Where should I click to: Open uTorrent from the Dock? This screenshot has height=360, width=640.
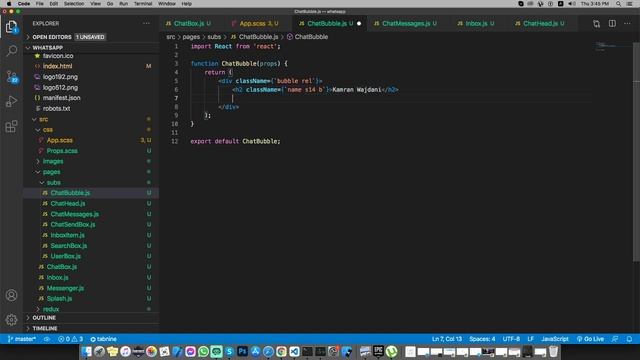(x=391, y=351)
